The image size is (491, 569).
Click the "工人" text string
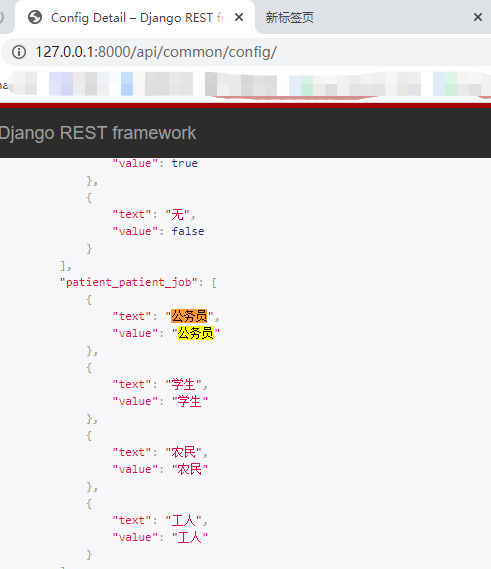click(x=183, y=520)
